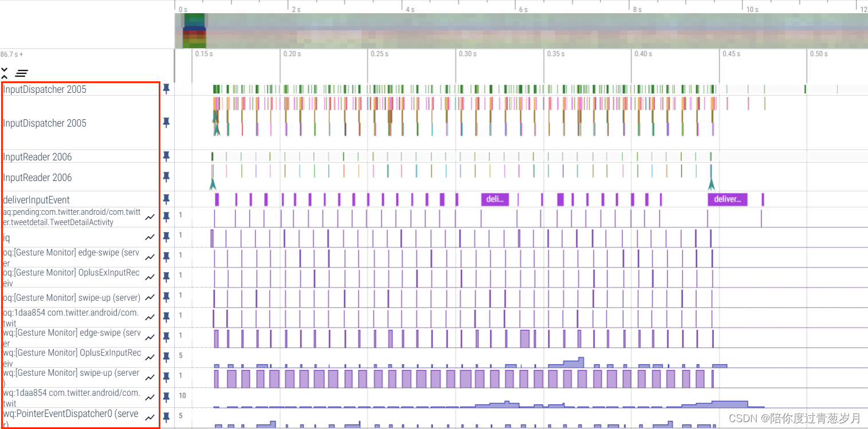Viewport: 868px width, 429px height.
Task: Click the aq:pending TweetDetailActivity track label
Action: (x=72, y=217)
